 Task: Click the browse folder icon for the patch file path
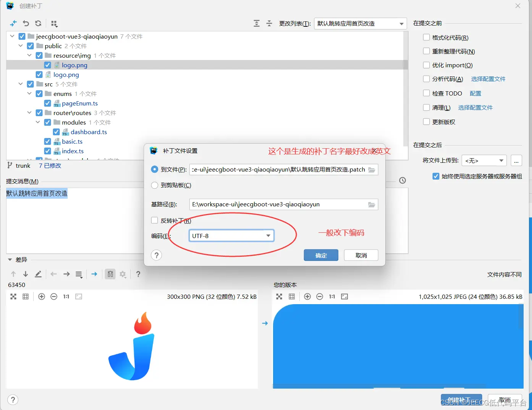(x=372, y=170)
